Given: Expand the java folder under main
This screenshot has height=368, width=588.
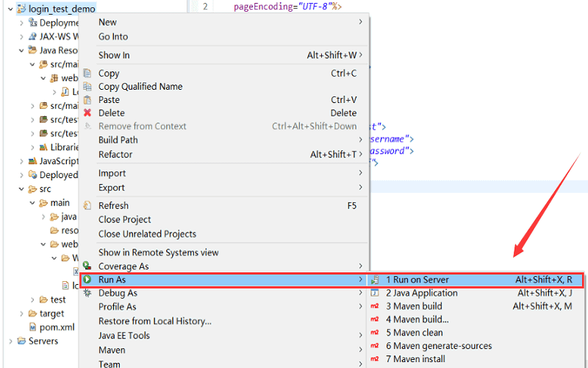Looking at the screenshot, I should click(43, 217).
